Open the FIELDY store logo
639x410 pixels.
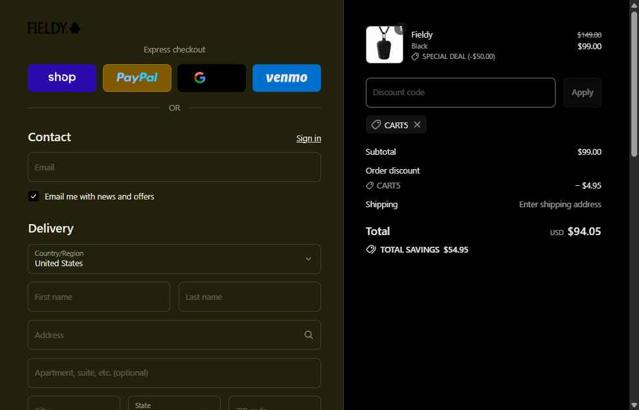pos(53,28)
